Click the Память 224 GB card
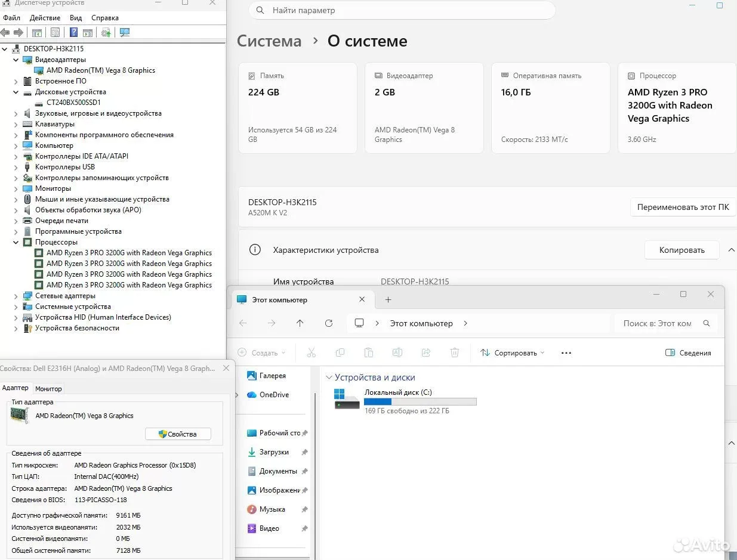The height and width of the screenshot is (560, 737). coord(297,108)
